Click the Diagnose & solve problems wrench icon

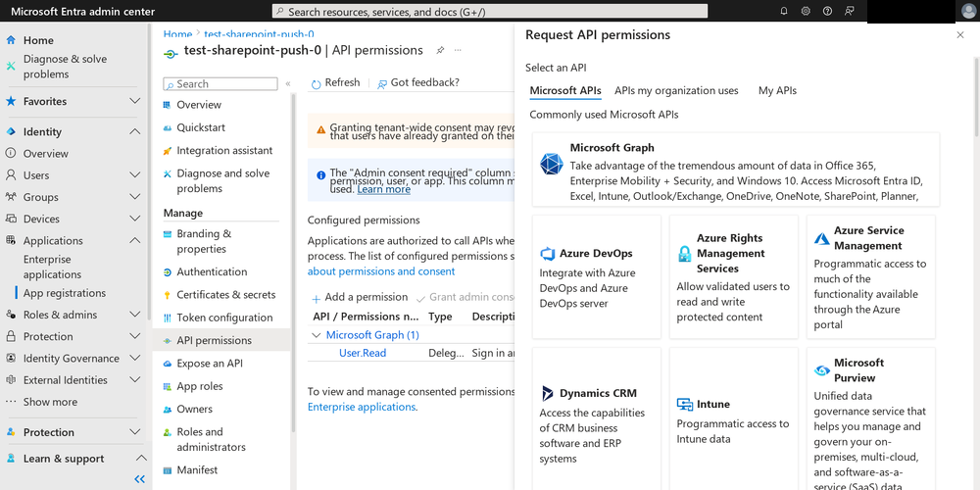click(x=11, y=67)
